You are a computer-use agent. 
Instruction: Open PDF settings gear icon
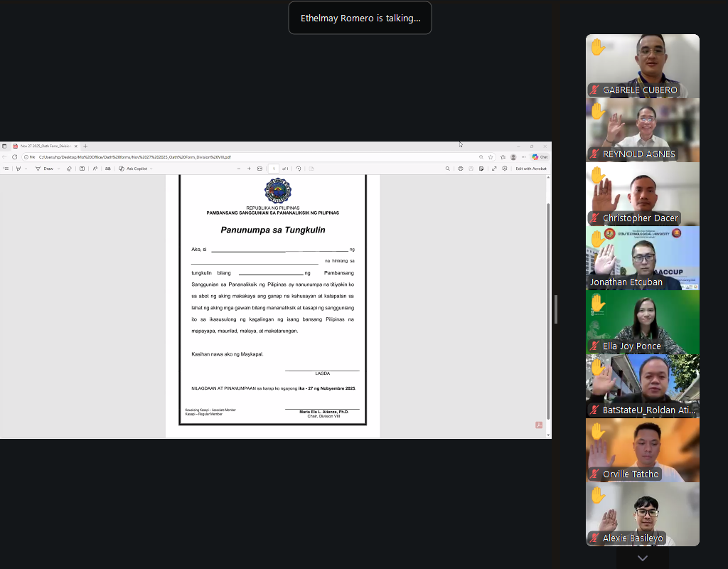pyautogui.click(x=505, y=169)
